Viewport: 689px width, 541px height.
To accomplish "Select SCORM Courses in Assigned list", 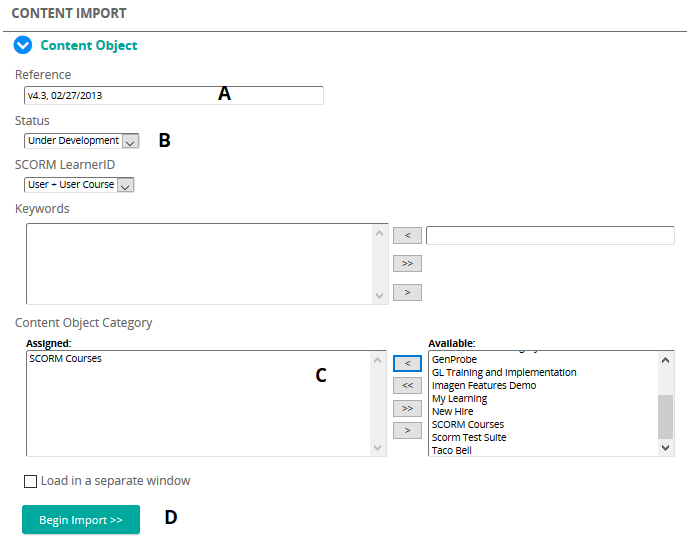I will click(x=65, y=359).
